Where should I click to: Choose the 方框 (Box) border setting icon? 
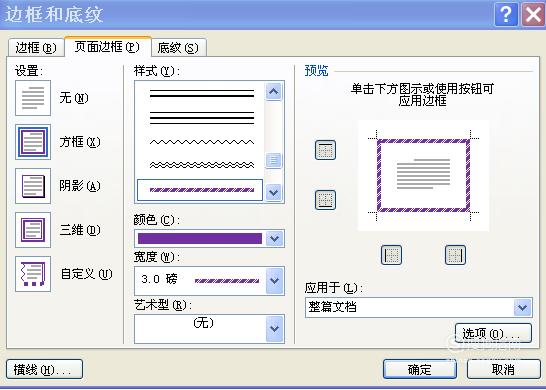tap(33, 142)
